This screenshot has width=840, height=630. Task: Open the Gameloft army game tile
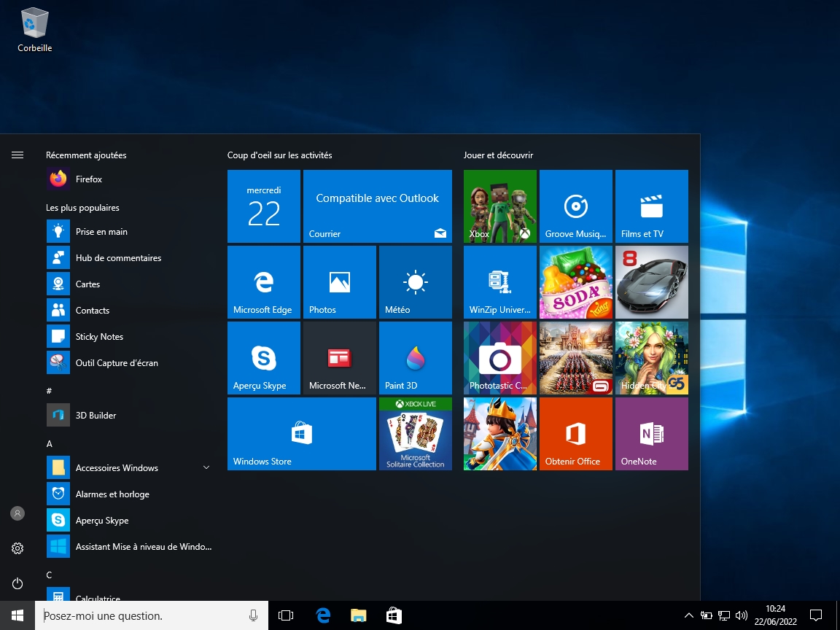click(576, 358)
